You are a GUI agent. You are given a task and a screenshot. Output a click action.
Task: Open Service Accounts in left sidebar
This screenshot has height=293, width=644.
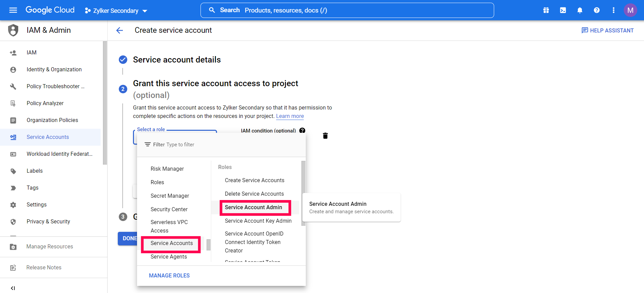point(50,137)
